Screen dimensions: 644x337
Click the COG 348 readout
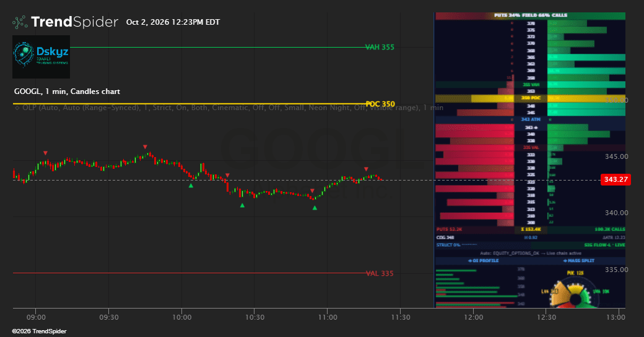click(445, 237)
